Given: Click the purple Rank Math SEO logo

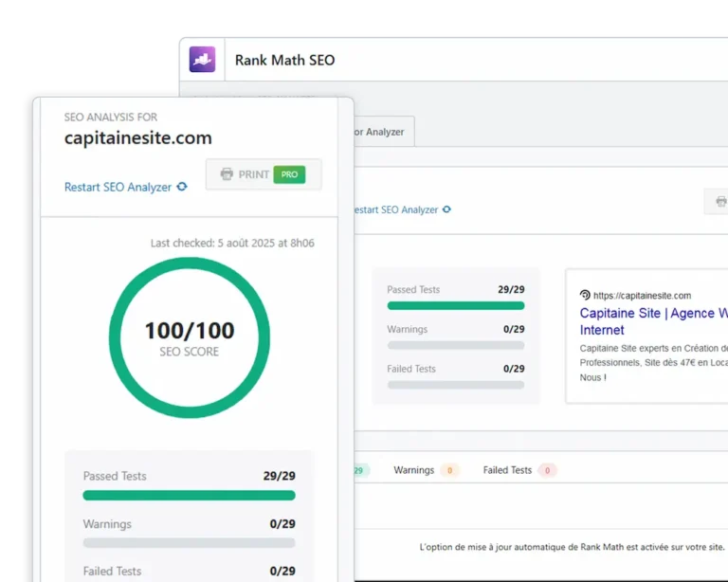Looking at the screenshot, I should (x=202, y=60).
